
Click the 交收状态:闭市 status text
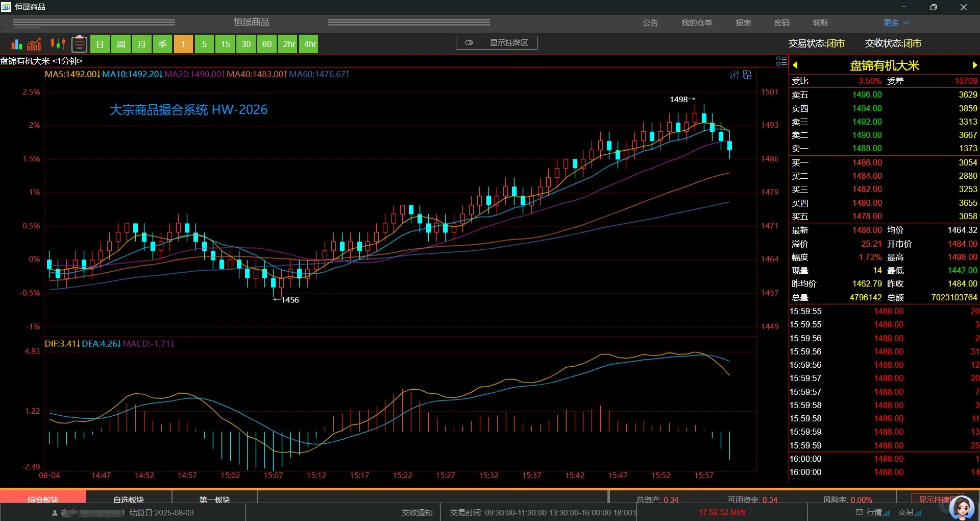[x=893, y=43]
